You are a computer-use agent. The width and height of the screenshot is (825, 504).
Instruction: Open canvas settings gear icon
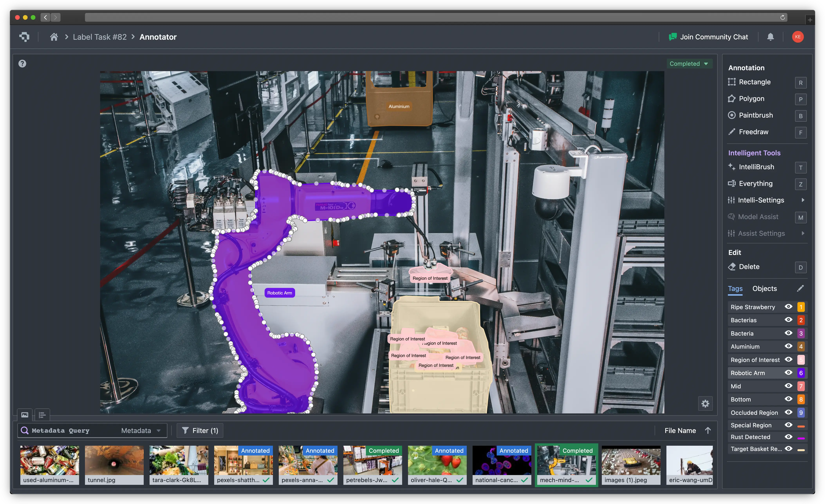(705, 404)
